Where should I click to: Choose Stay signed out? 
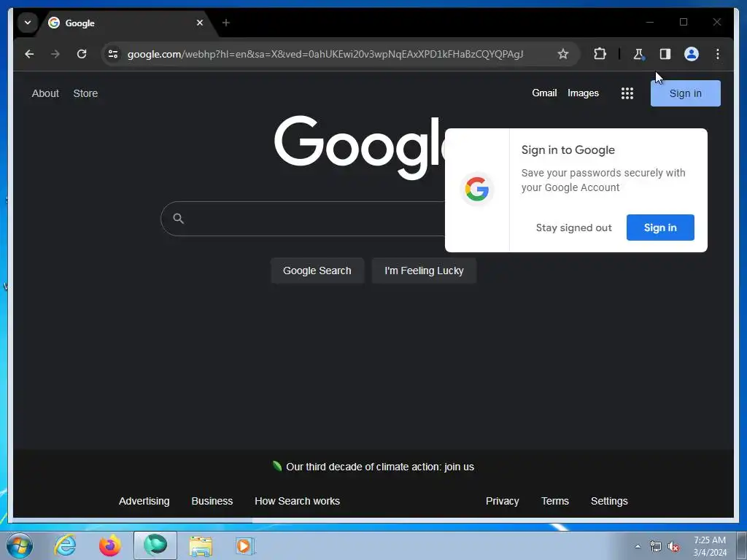[573, 227]
